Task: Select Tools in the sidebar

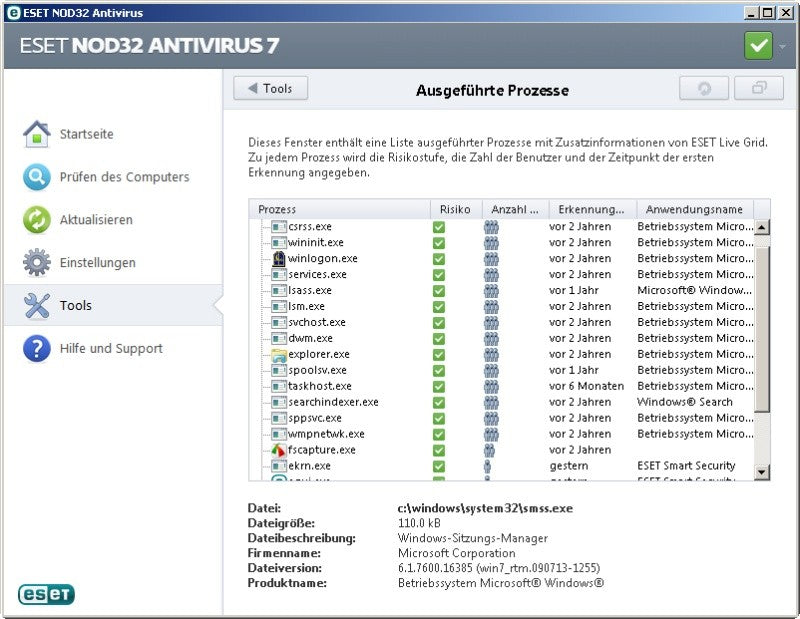Action: tap(113, 305)
